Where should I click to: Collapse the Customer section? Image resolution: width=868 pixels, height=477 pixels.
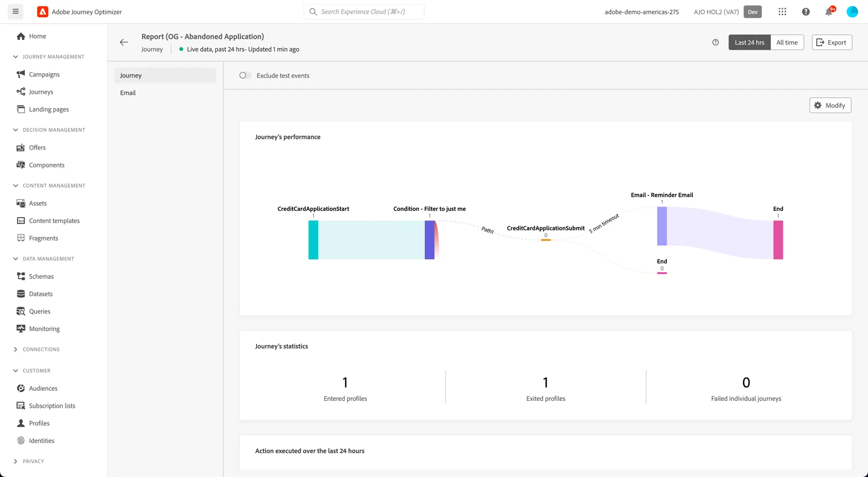[x=15, y=371]
